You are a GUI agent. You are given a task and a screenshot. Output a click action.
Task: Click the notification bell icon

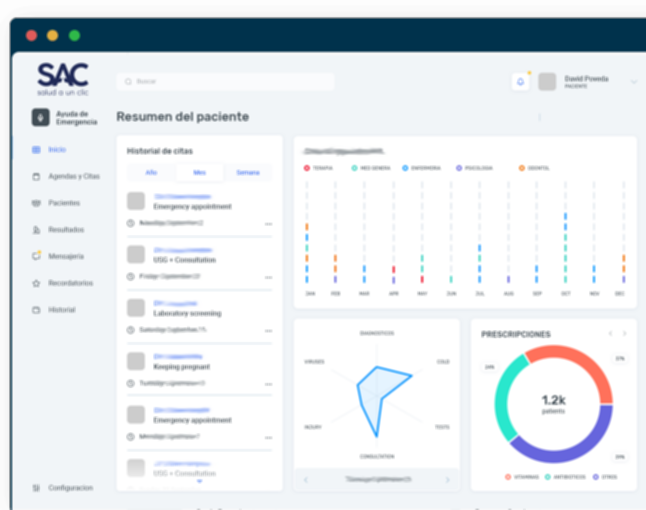(x=520, y=82)
